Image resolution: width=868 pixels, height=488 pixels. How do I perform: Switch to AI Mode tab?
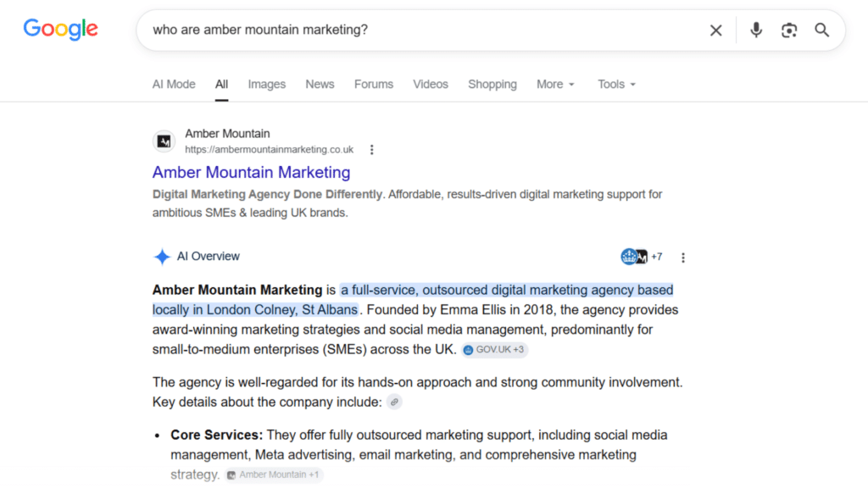pos(174,84)
